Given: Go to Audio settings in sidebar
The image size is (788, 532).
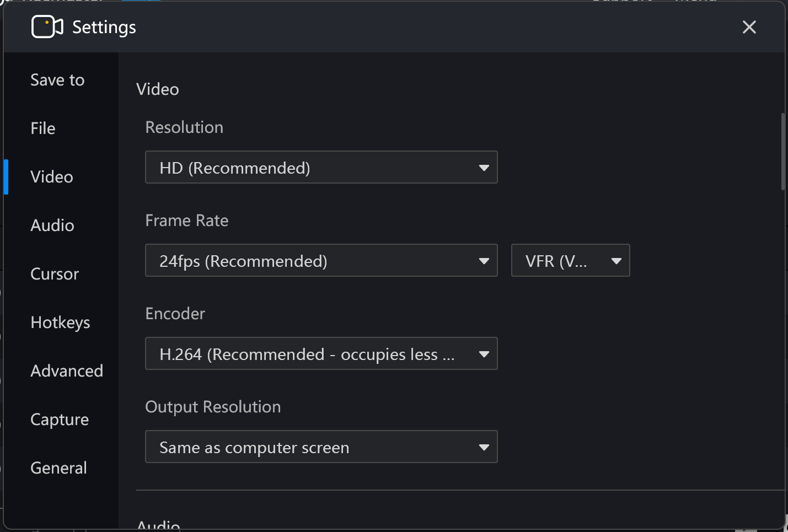Looking at the screenshot, I should 52,225.
